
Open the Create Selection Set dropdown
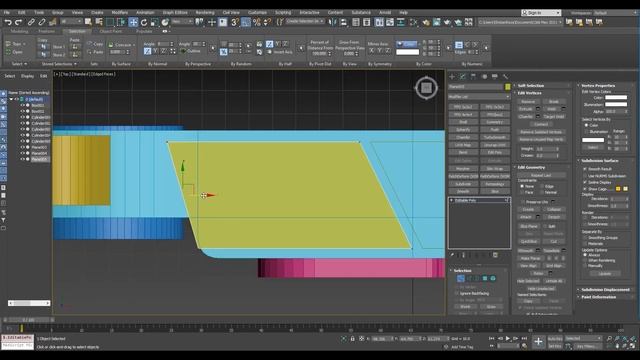(305, 21)
